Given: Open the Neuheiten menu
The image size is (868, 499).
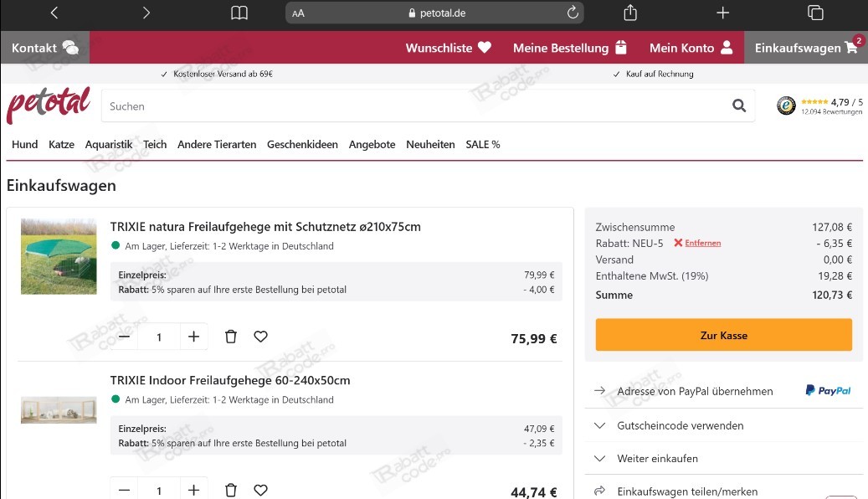Looking at the screenshot, I should [431, 145].
